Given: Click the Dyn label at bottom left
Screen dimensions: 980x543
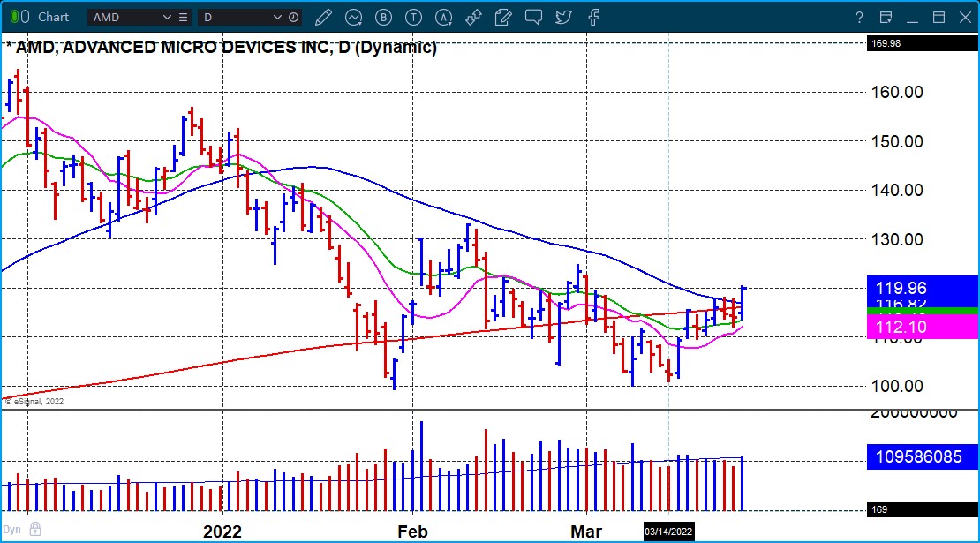Looking at the screenshot, I should pos(11,530).
